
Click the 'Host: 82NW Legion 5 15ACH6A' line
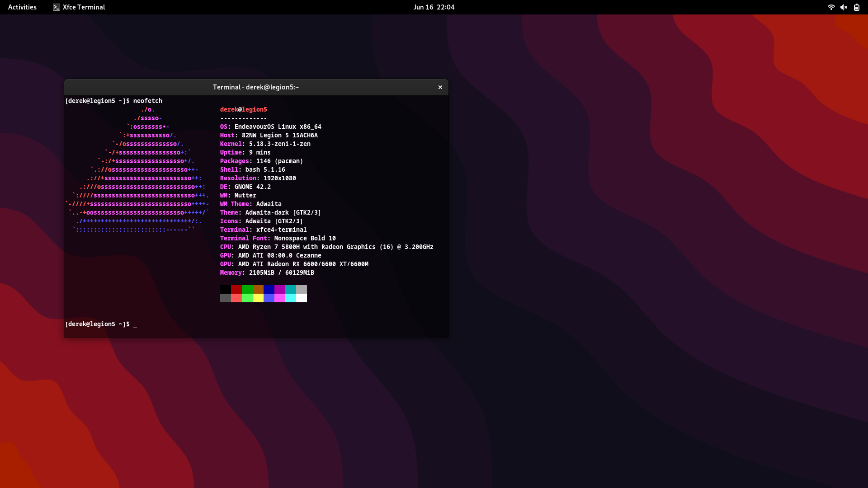point(269,135)
